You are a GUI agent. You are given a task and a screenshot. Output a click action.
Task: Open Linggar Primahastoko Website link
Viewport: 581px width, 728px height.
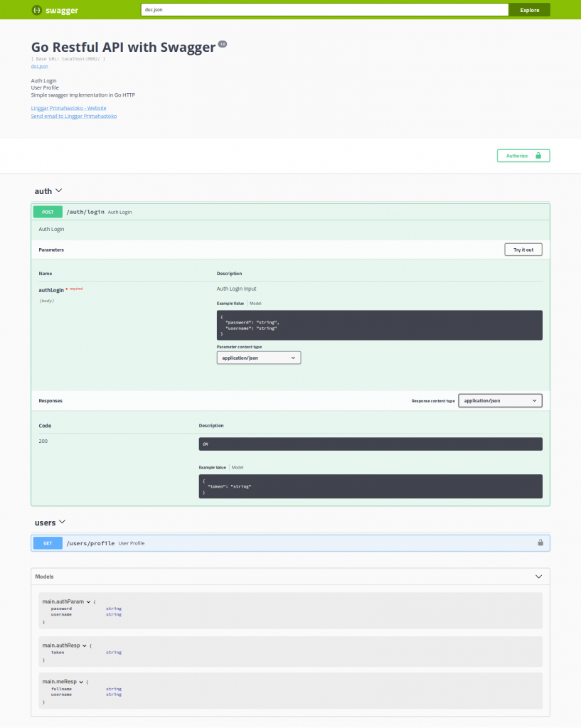(x=68, y=108)
